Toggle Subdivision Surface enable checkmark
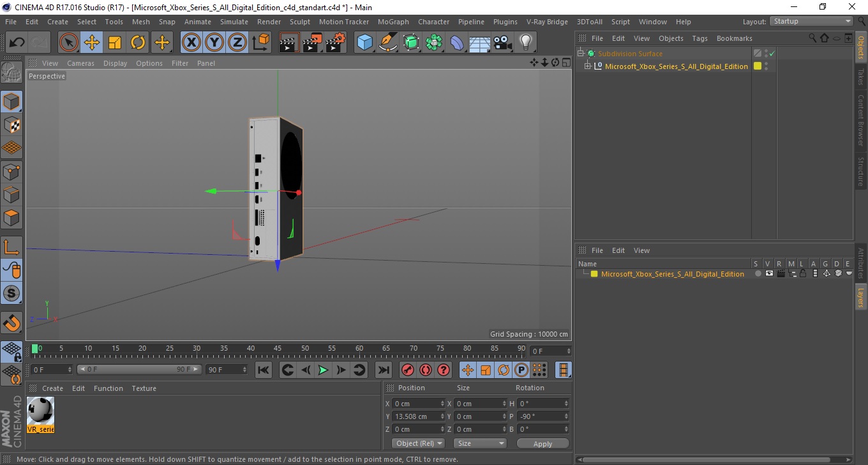 pyautogui.click(x=772, y=54)
